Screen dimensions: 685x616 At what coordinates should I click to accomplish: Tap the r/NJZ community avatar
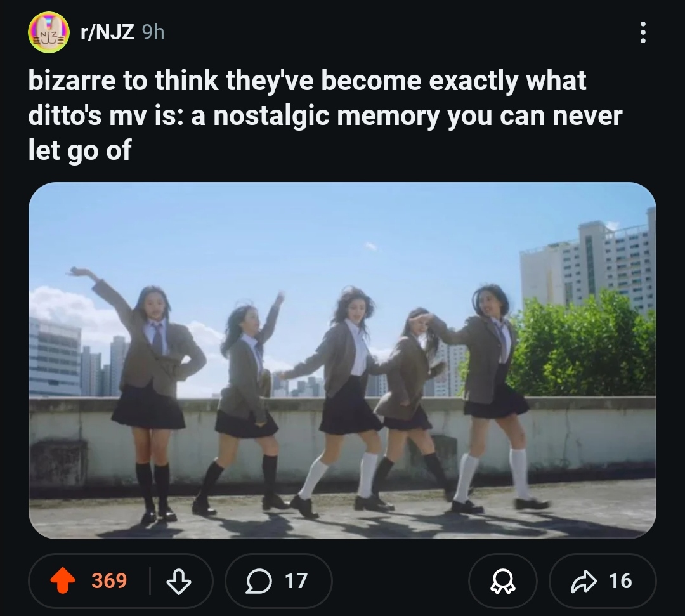click(48, 32)
